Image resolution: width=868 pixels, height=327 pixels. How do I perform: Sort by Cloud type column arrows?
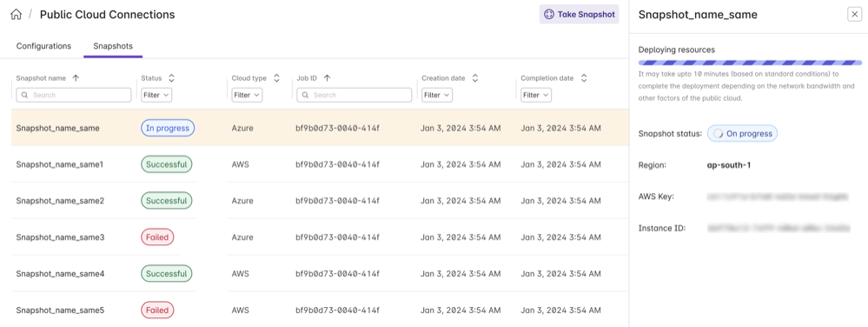coord(277,78)
